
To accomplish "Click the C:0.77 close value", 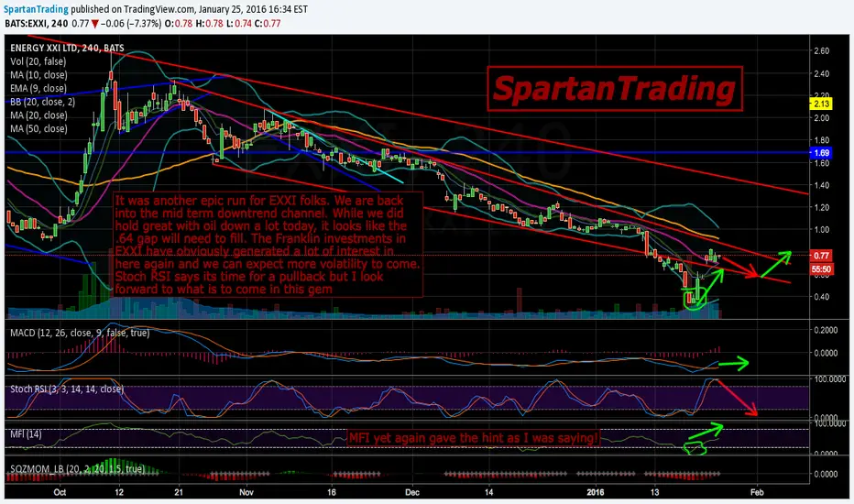I will [x=268, y=24].
